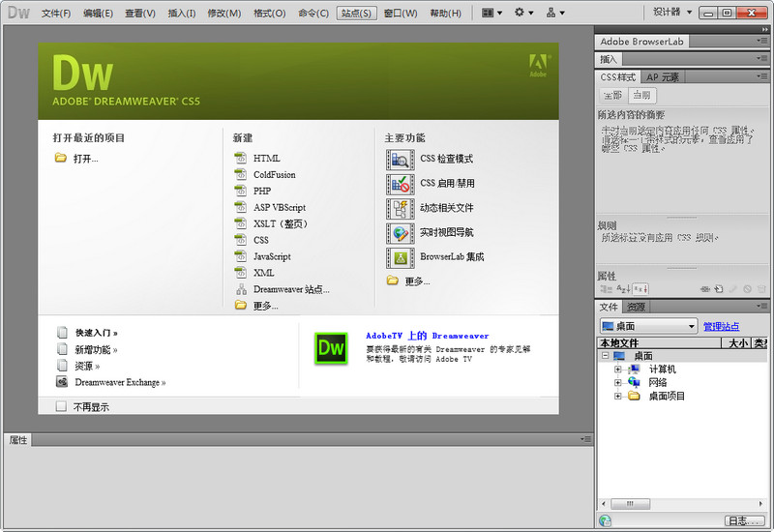Click the 实时视图导航 icon
This screenshot has width=774, height=532.
400,233
